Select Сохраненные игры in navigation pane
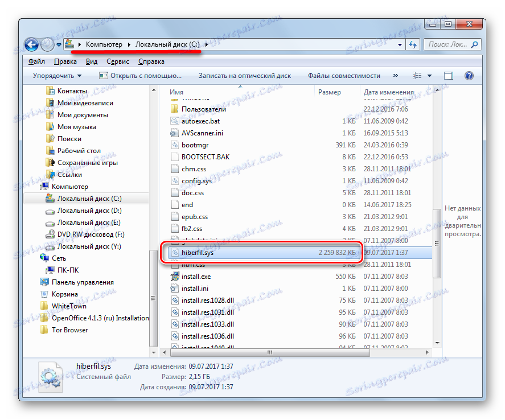 (x=82, y=163)
